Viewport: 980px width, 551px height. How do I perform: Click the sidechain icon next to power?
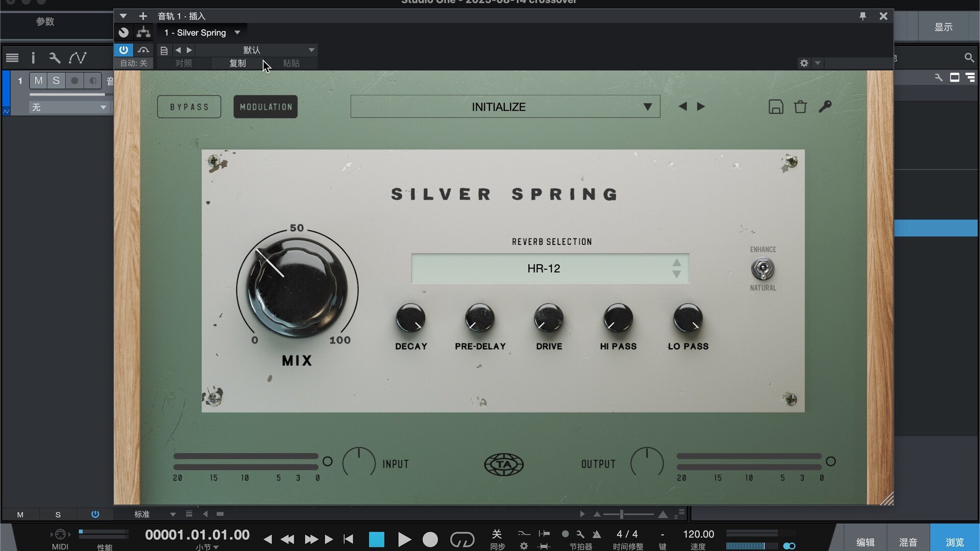143,50
